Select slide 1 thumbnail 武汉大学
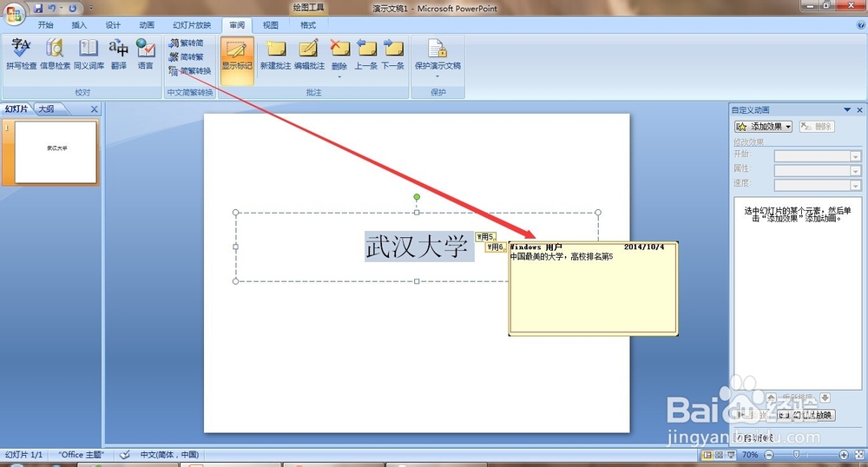Viewport: 868px width, 467px height. [56, 152]
